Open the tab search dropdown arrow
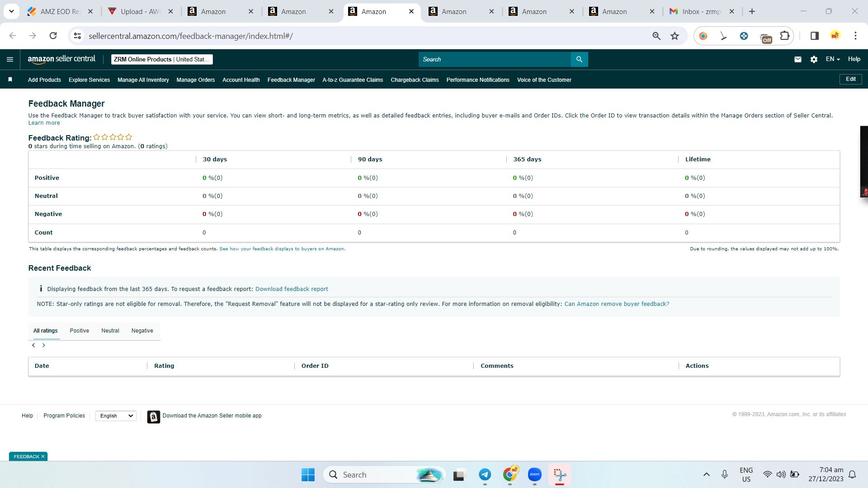Image resolution: width=868 pixels, height=488 pixels. pos(11,11)
